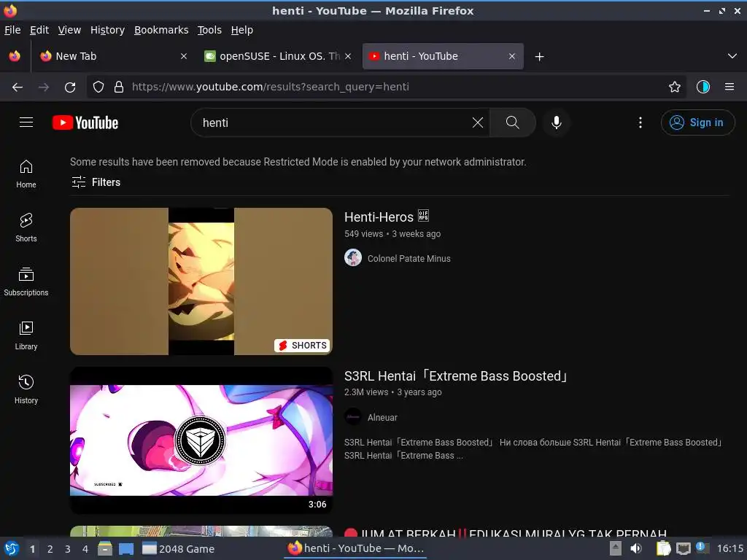Submit search with magnifier button
747x560 pixels.
point(513,122)
